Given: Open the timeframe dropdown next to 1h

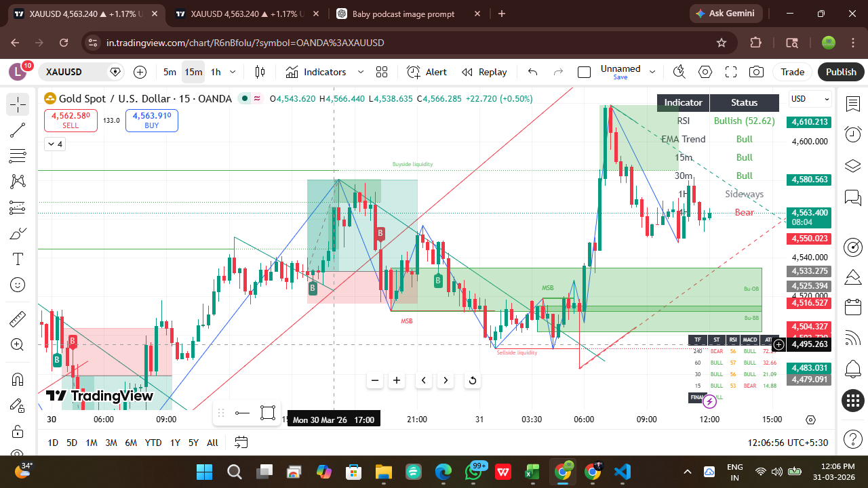Looking at the screenshot, I should point(233,72).
